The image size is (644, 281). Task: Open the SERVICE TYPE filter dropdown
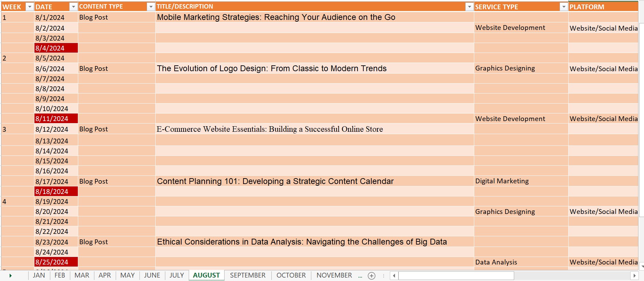click(563, 7)
